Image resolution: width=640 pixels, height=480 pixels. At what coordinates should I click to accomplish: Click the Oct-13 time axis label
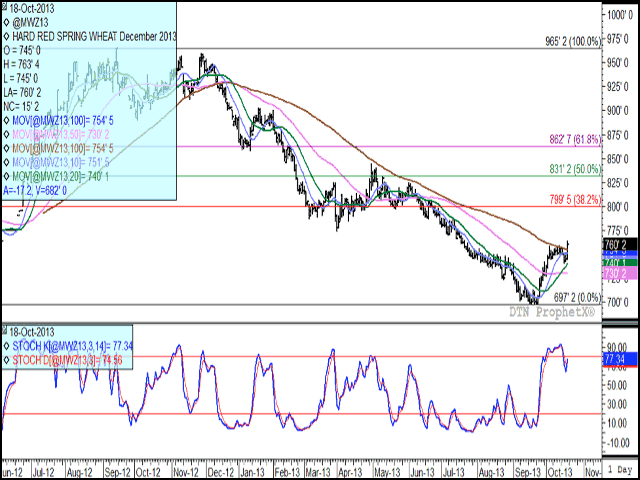(x=560, y=472)
